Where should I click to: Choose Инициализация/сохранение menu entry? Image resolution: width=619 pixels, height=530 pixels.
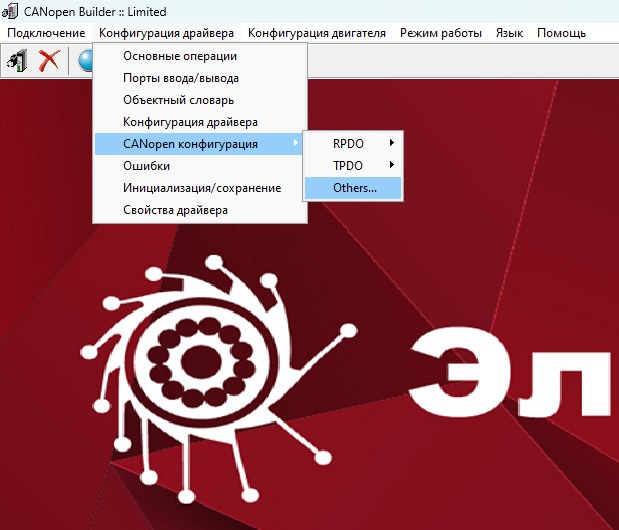click(x=200, y=188)
